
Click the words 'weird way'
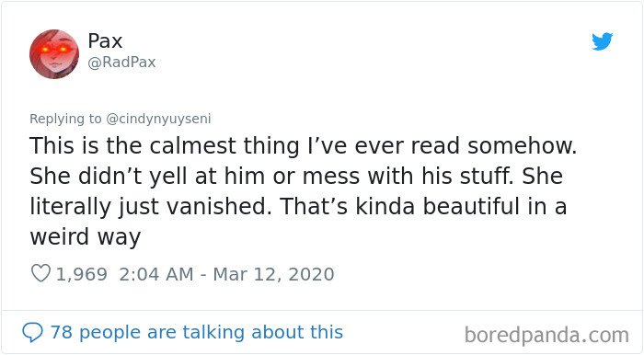(x=86, y=236)
